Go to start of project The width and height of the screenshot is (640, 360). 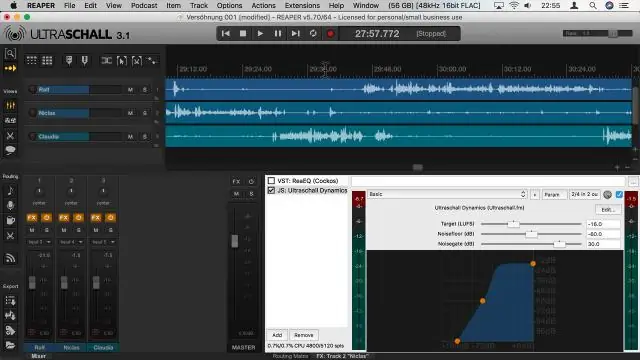(x=225, y=33)
